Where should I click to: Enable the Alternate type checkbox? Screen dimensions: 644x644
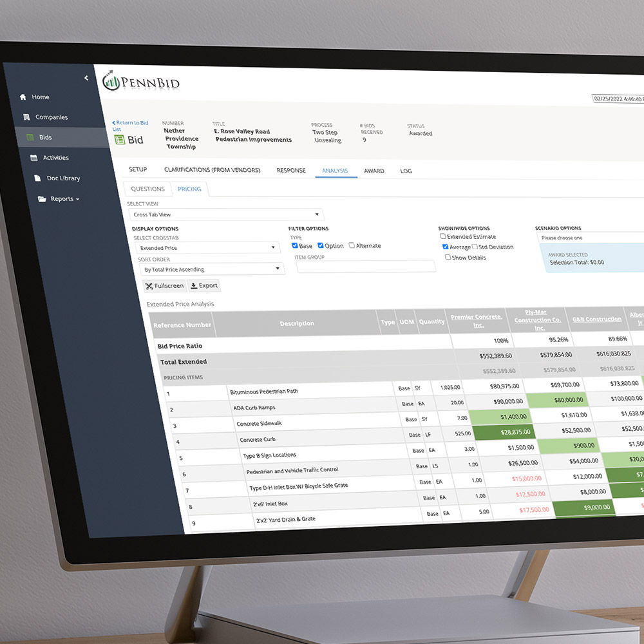point(352,245)
